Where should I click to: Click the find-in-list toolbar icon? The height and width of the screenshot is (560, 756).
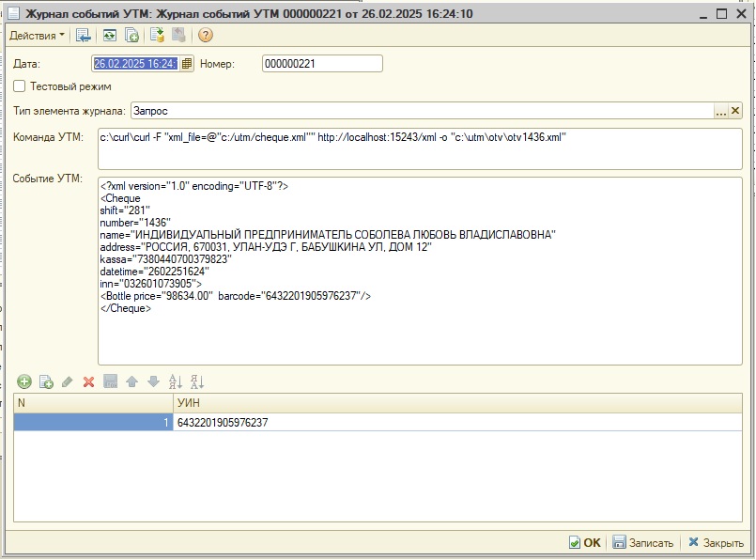84,35
